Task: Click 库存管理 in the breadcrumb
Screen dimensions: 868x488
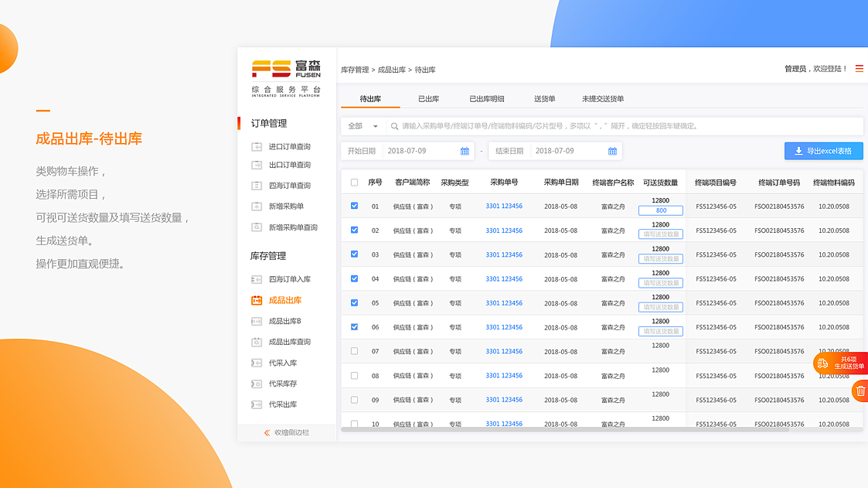Action: (355, 70)
